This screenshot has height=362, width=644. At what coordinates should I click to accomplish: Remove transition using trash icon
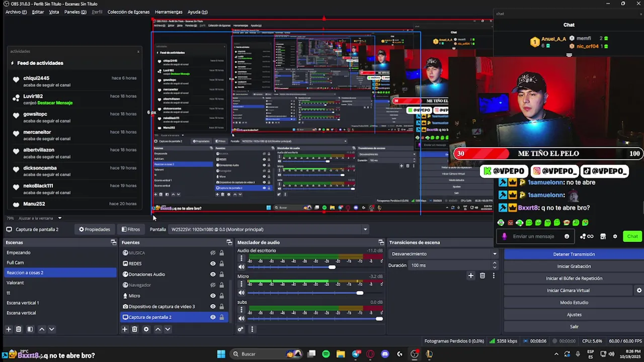click(482, 276)
